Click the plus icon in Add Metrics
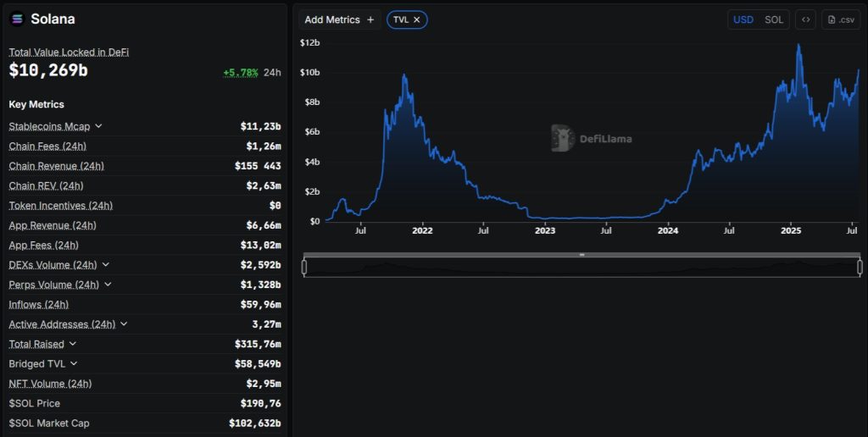 click(370, 20)
